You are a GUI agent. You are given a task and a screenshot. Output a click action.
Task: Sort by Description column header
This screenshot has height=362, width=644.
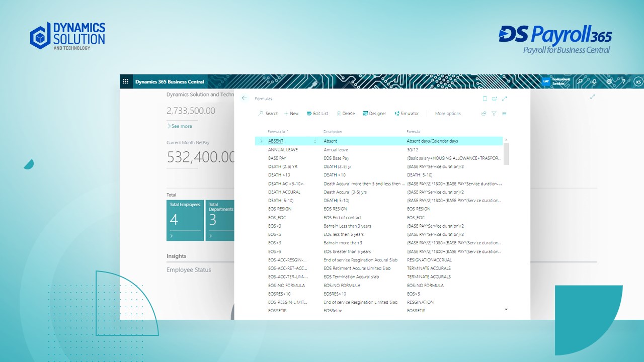coord(333,132)
